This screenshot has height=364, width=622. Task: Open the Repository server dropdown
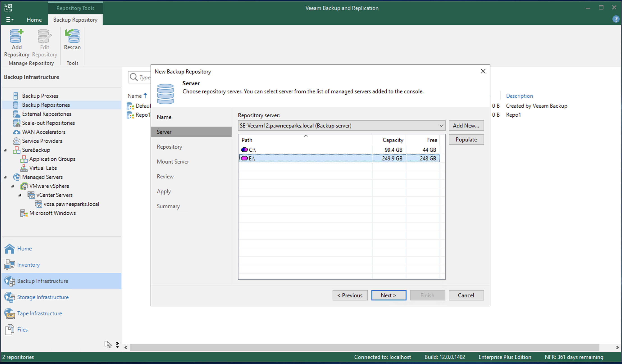click(x=342, y=126)
